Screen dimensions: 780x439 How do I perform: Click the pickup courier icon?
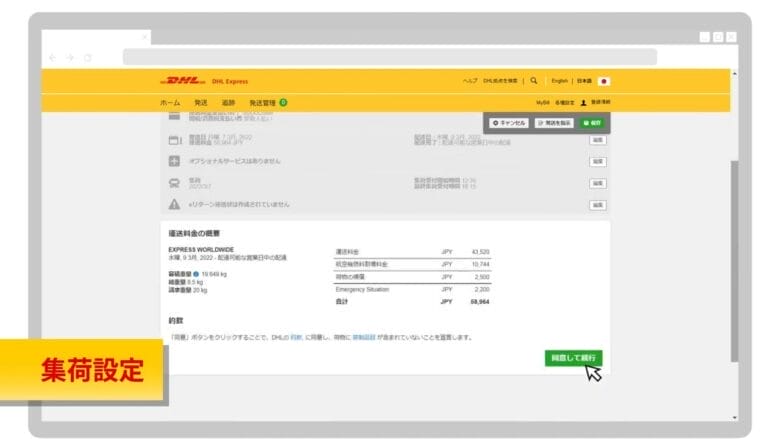click(174, 183)
